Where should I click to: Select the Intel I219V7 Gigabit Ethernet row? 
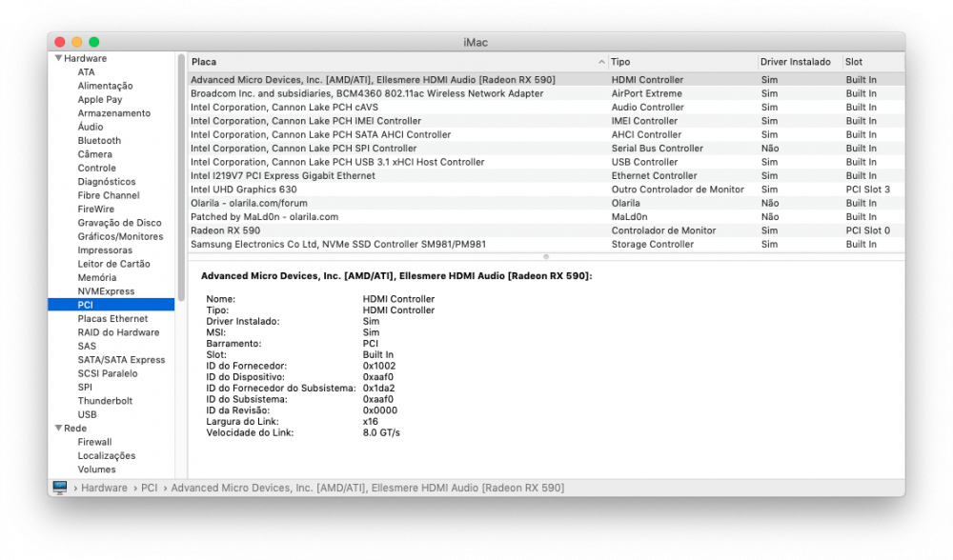pos(546,175)
